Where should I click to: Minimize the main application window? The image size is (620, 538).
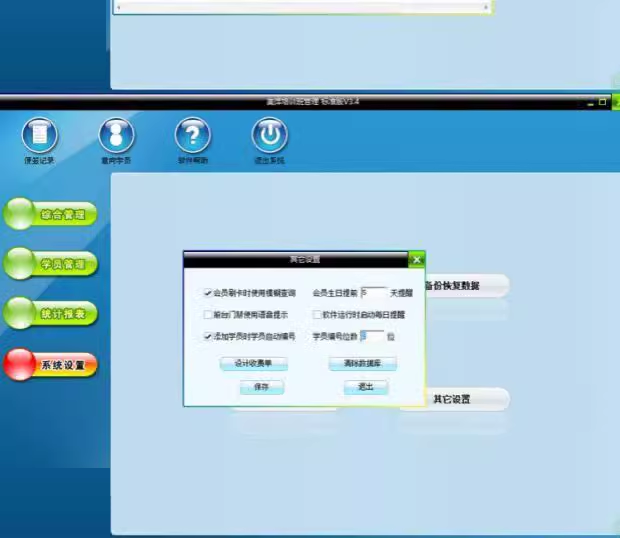coord(590,103)
